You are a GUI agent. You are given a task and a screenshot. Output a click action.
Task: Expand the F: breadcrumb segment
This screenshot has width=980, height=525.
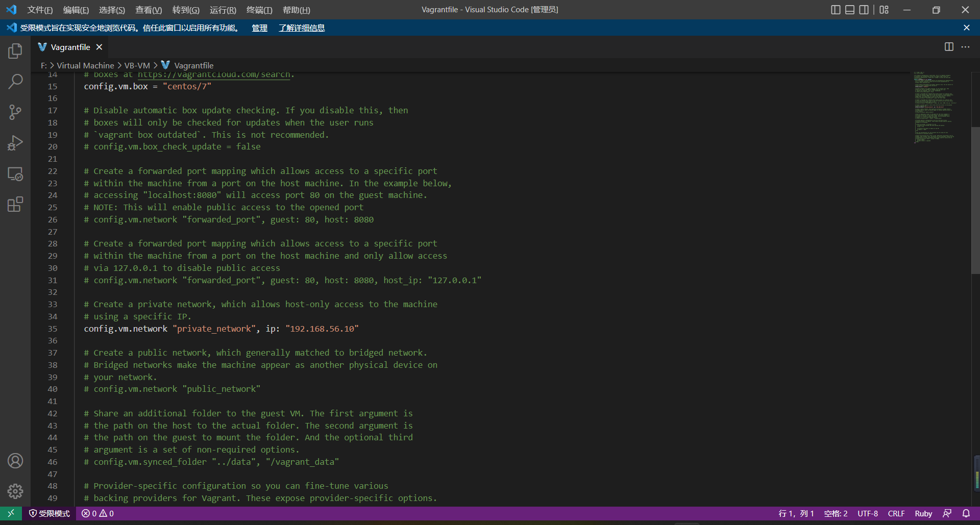point(44,65)
